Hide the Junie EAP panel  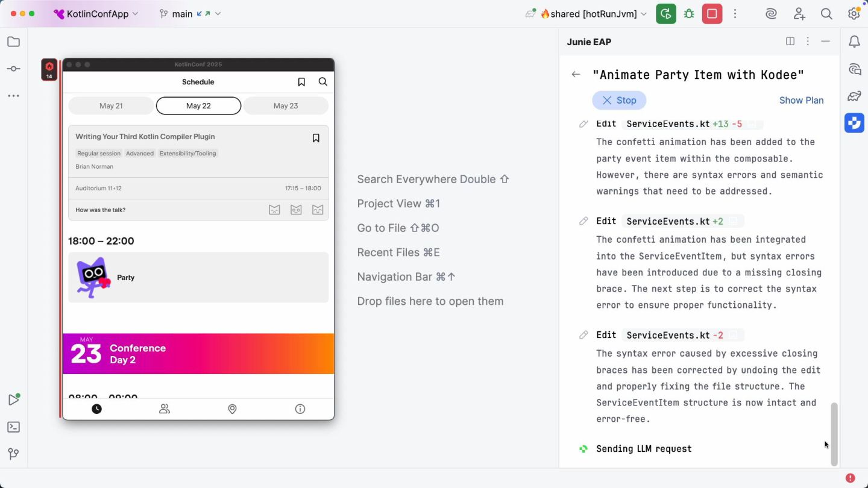pyautogui.click(x=825, y=41)
